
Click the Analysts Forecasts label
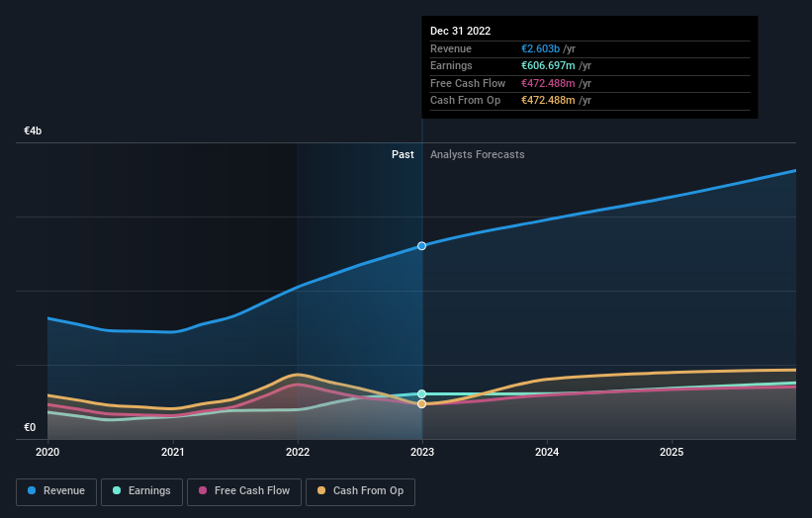coord(477,154)
